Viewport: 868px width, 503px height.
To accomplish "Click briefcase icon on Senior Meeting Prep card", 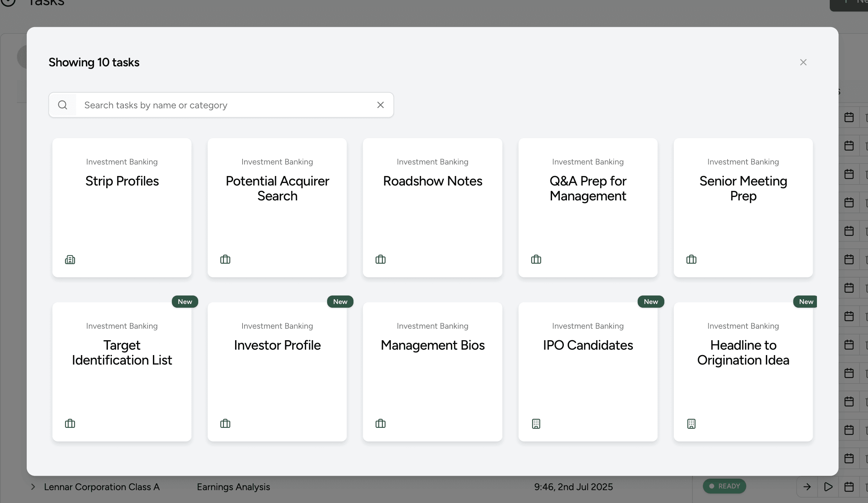I will (691, 259).
